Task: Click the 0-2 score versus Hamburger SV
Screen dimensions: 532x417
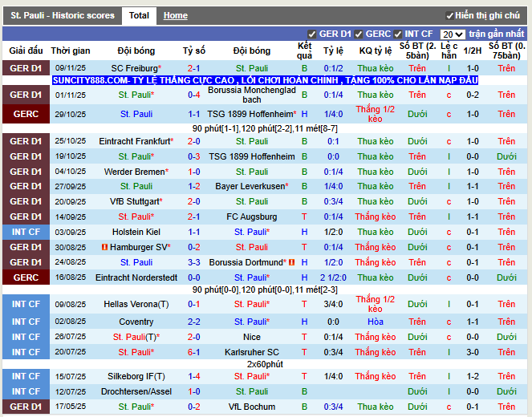Action: point(193,247)
